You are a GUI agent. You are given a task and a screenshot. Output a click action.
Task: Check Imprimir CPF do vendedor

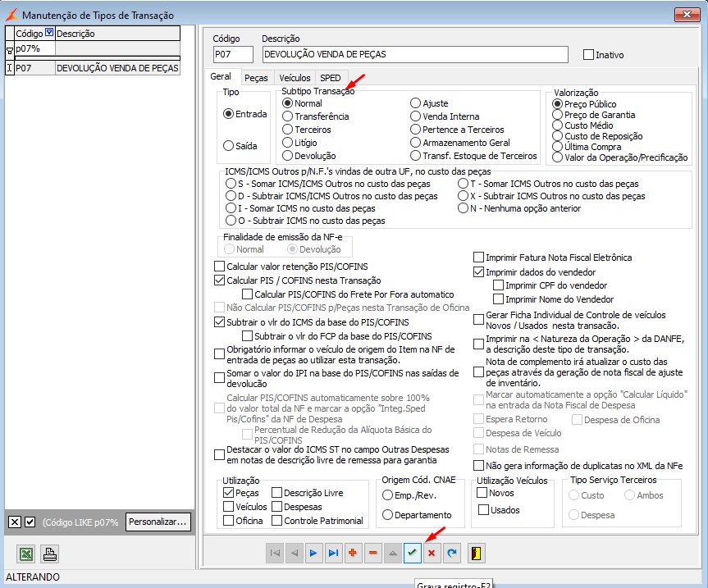pyautogui.click(x=499, y=285)
